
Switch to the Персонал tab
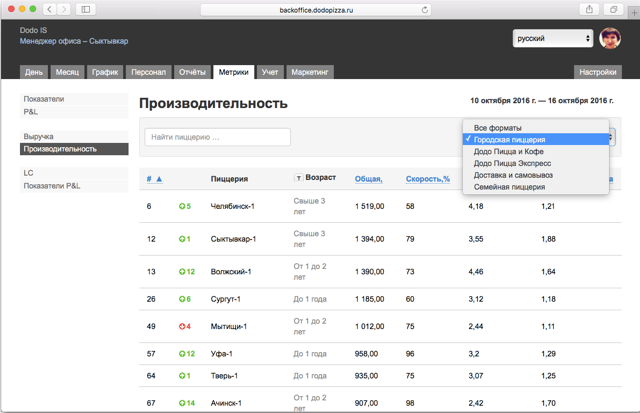coord(149,72)
